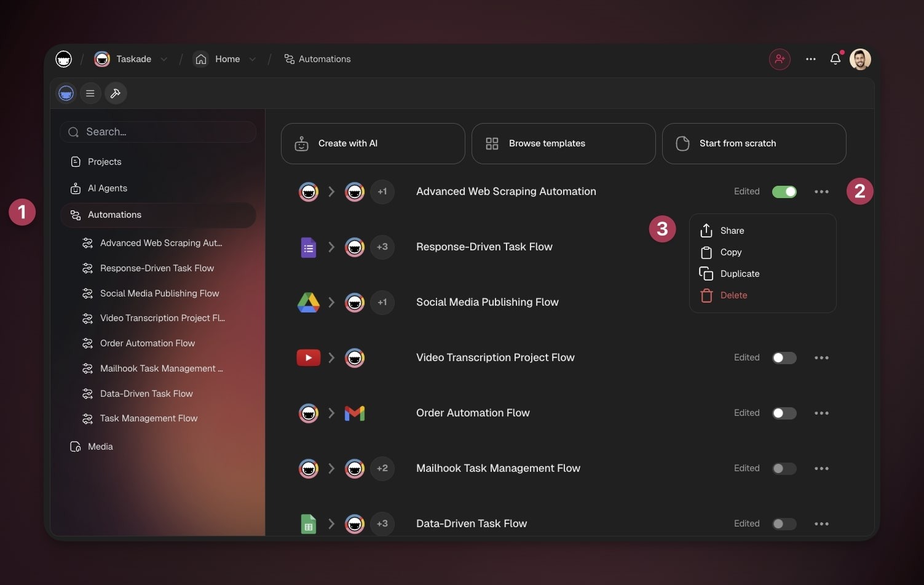Screen dimensions: 924x585
Task: Open the invite member icon
Action: click(780, 59)
